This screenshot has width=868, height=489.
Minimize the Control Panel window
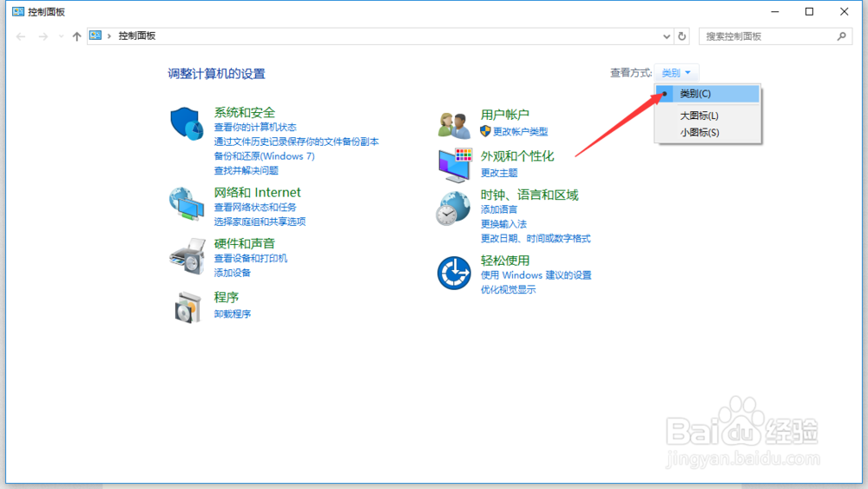[775, 11]
